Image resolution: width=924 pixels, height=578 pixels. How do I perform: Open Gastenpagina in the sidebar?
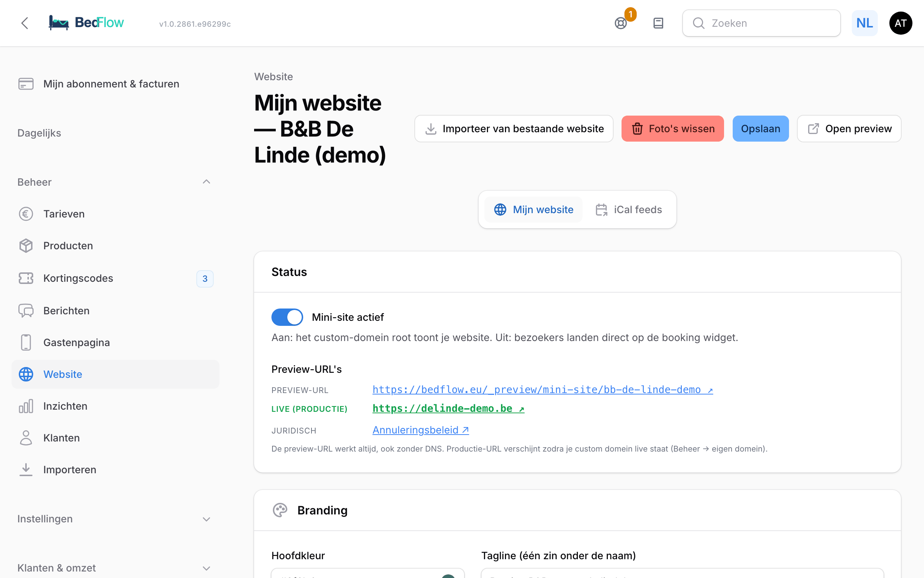(x=115, y=342)
